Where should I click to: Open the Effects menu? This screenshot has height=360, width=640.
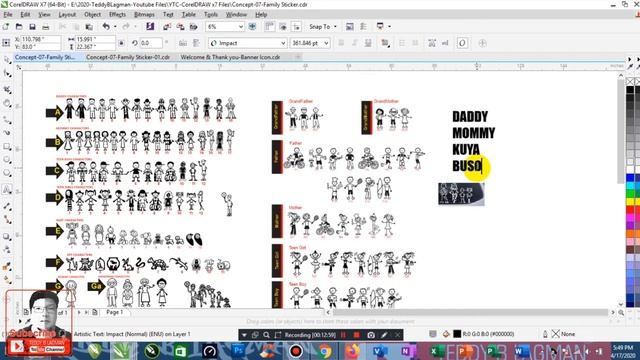117,14
